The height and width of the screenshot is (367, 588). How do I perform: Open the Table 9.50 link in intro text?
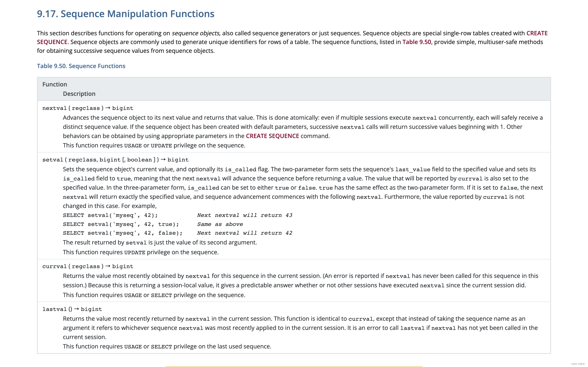[x=416, y=42]
